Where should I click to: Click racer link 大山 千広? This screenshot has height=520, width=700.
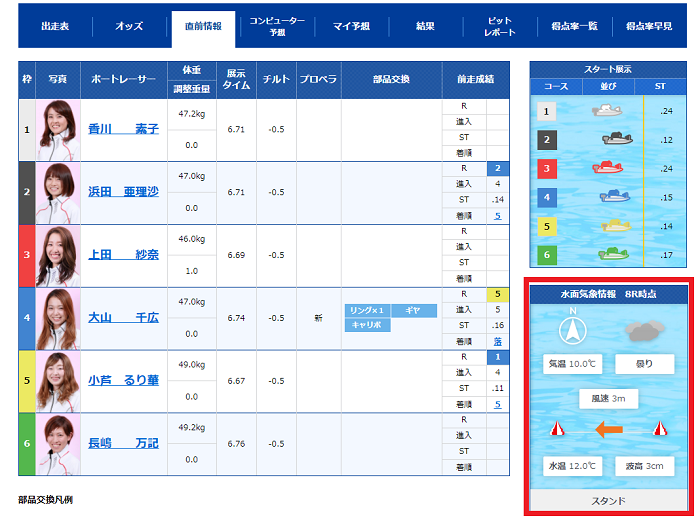coord(123,318)
